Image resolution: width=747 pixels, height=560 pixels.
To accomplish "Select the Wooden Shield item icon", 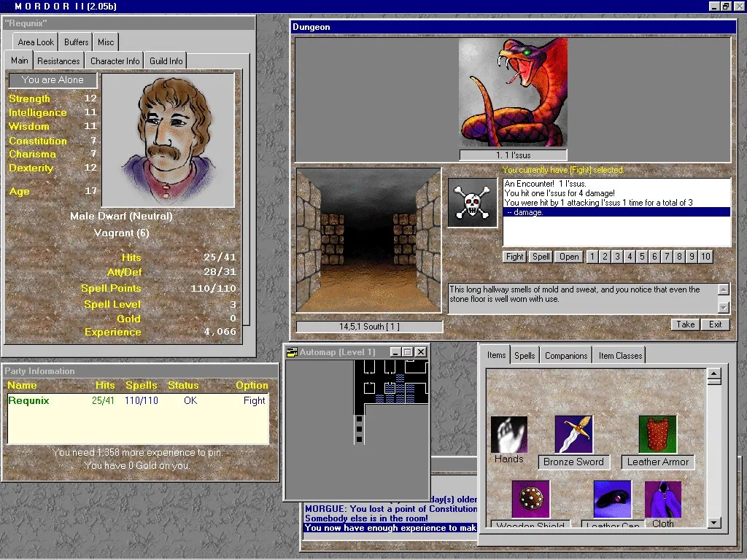I will [531, 499].
